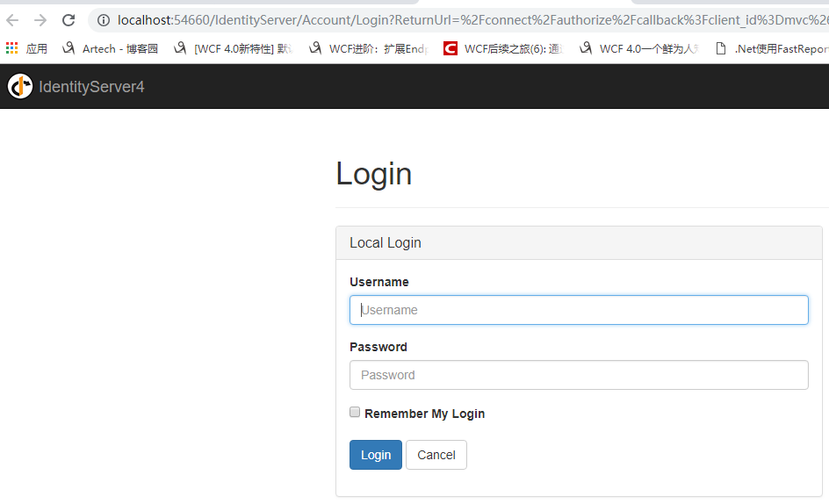Open the [WCF 4.0新特性] bookmark
This screenshot has height=504, width=829.
(234, 48)
